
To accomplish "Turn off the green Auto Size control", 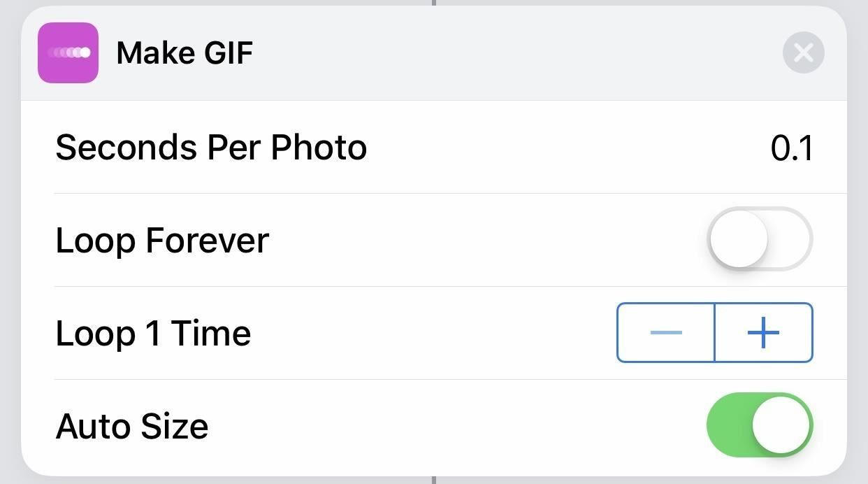I will pyautogui.click(x=760, y=425).
